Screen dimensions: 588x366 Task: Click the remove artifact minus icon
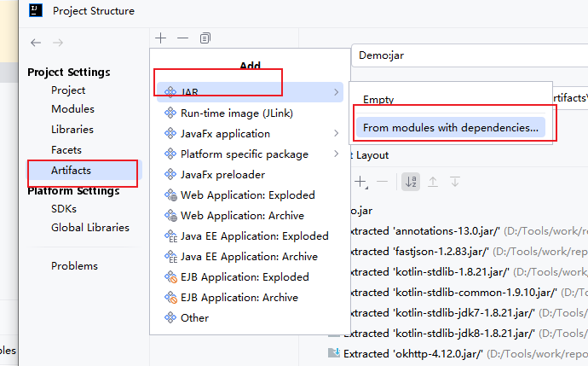click(182, 38)
